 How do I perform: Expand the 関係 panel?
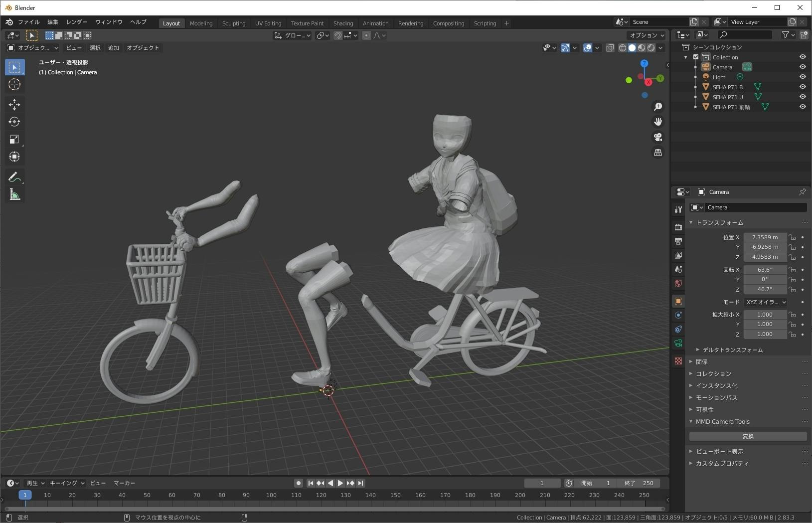[701, 362]
